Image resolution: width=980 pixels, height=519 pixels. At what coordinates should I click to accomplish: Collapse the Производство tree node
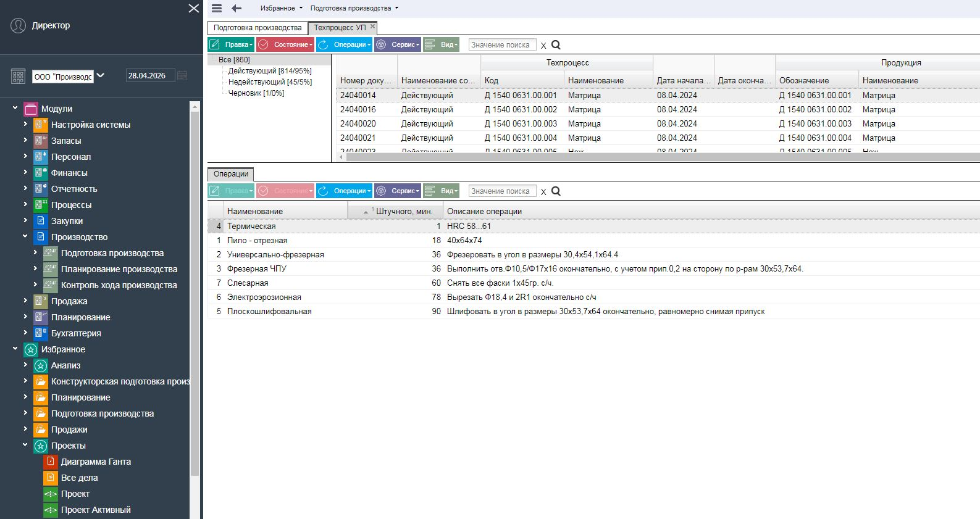[x=25, y=236]
